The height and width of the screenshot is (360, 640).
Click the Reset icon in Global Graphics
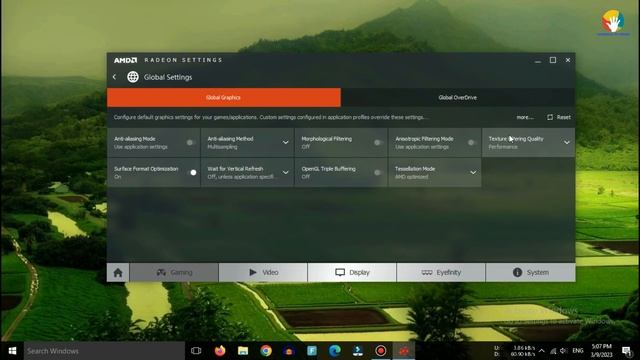[550, 117]
